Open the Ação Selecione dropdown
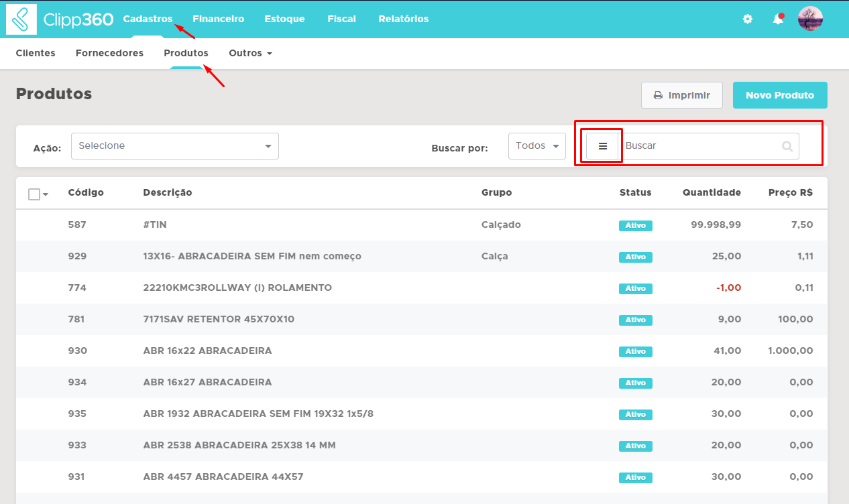 pos(174,146)
